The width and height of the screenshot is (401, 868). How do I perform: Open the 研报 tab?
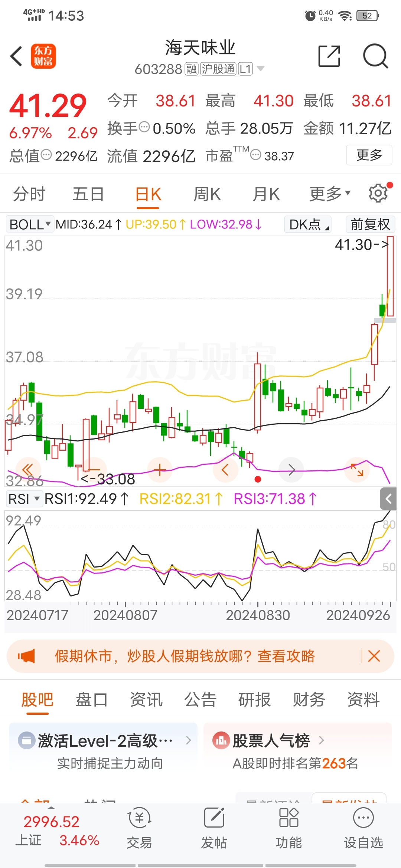pyautogui.click(x=254, y=700)
